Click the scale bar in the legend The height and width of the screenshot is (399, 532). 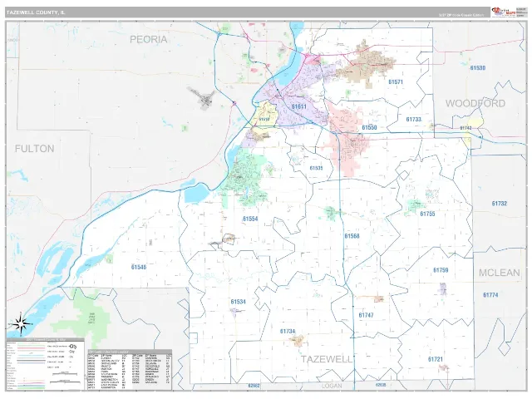pyautogui.click(x=65, y=374)
